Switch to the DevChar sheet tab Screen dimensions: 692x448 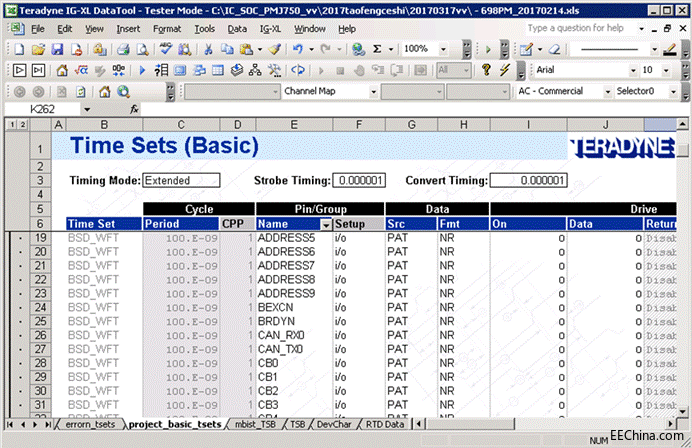[x=334, y=424]
